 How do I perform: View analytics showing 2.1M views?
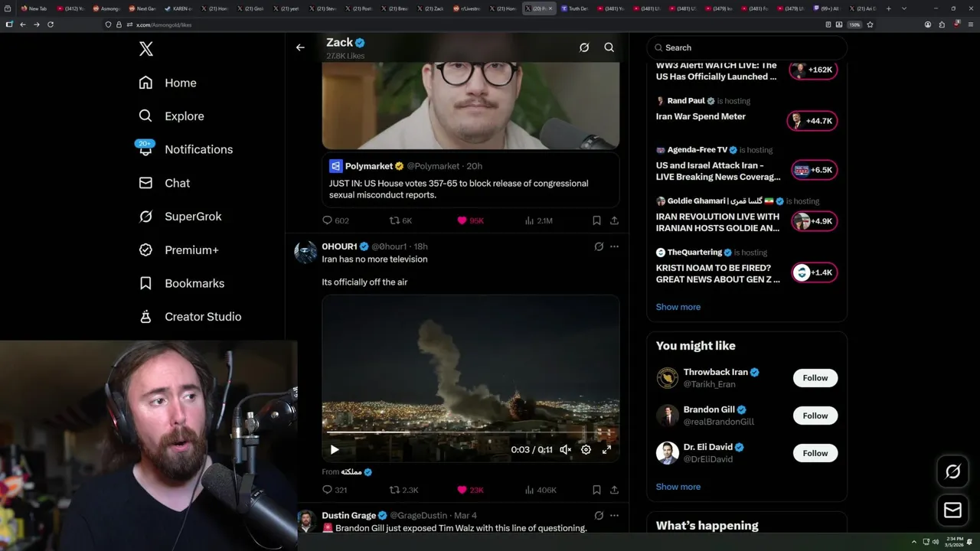[x=538, y=220]
